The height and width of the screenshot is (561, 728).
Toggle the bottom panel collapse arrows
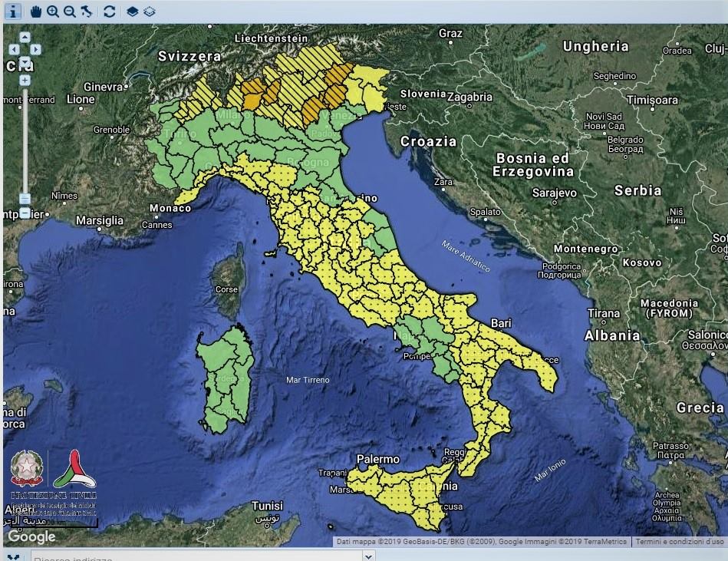pyautogui.click(x=13, y=557)
